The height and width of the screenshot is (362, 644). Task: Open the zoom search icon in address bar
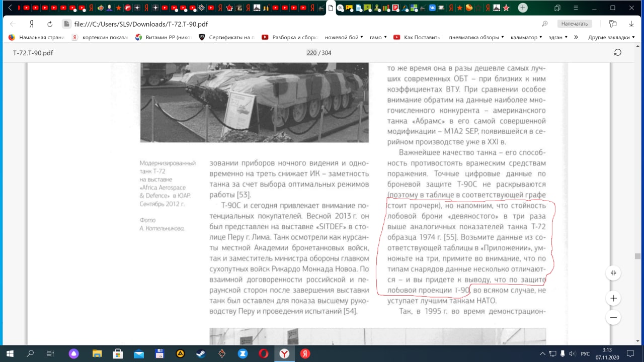click(x=544, y=24)
